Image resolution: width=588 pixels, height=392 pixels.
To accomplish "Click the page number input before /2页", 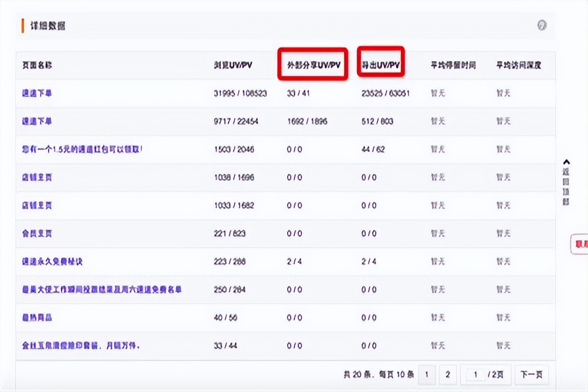I will coord(475,375).
